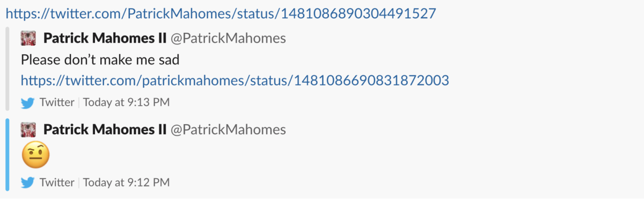This screenshot has height=202, width=644.
Task: Click the Today at 9:12 PM timestamp
Action: click(x=127, y=183)
